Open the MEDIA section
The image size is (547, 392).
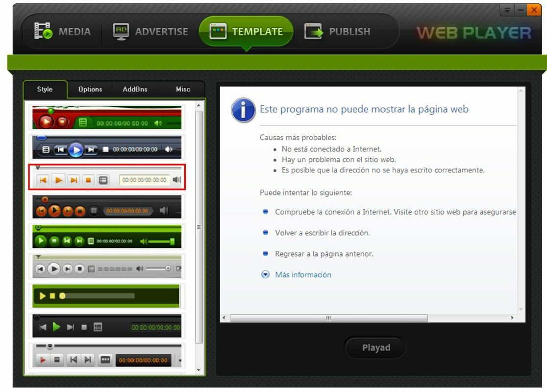pos(63,32)
